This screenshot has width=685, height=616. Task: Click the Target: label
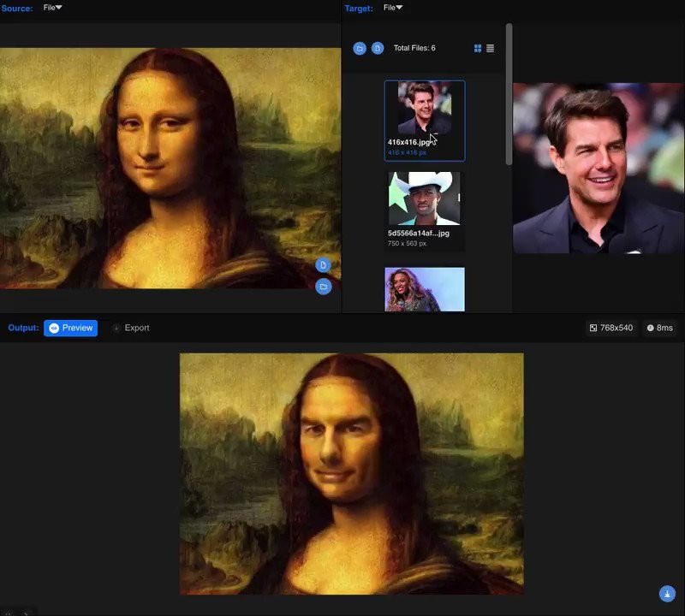[x=359, y=9]
